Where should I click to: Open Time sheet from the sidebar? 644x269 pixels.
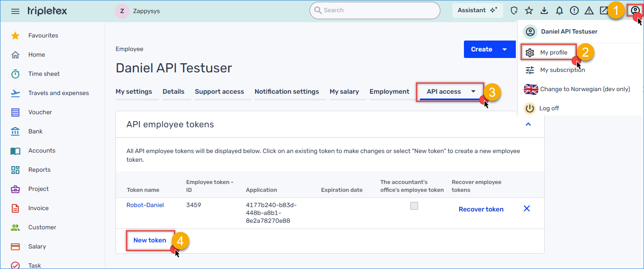(44, 74)
